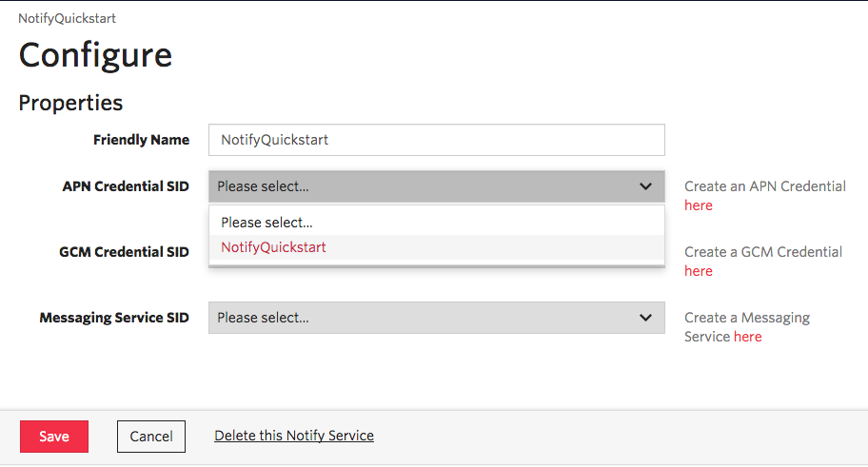Open the APN Credential SID select box

click(436, 186)
